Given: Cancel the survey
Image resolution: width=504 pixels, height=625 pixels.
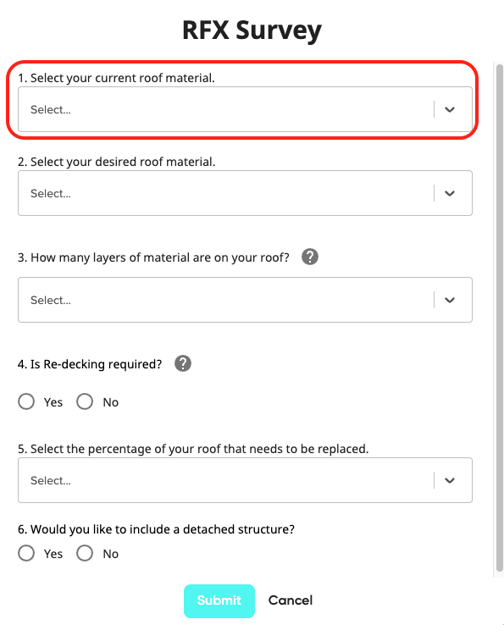Looking at the screenshot, I should coord(290,600).
